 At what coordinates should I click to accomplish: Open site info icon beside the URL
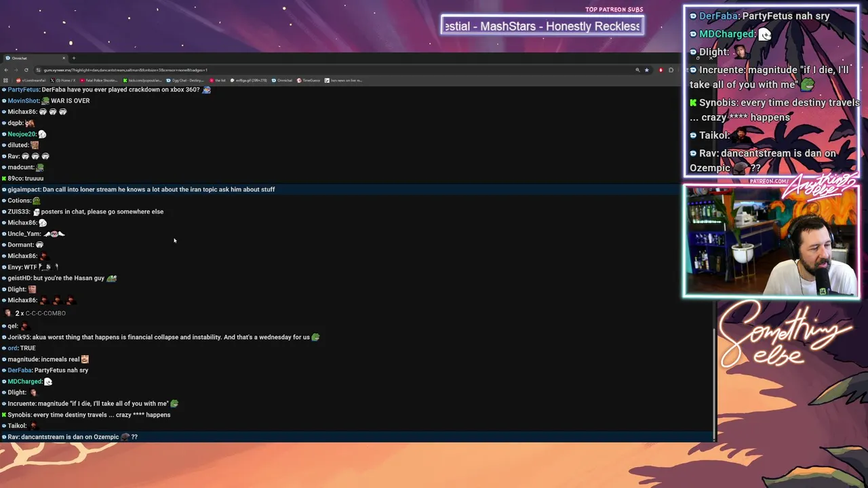click(38, 70)
